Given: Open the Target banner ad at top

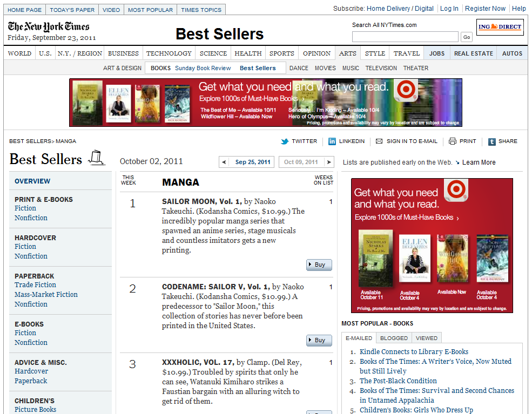Looking at the screenshot, I should click(265, 103).
